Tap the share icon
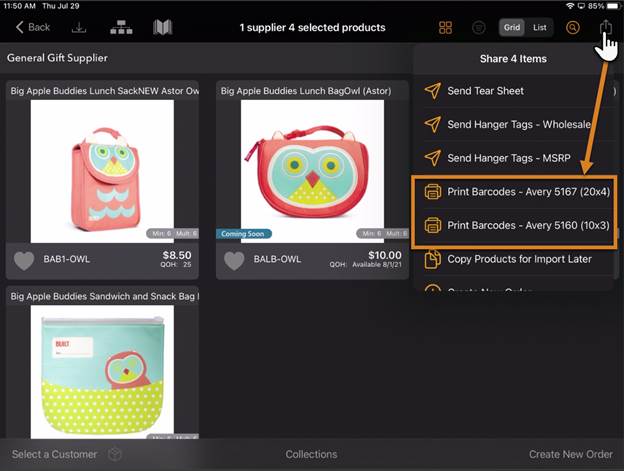Image resolution: width=624 pixels, height=471 pixels. [x=606, y=27]
